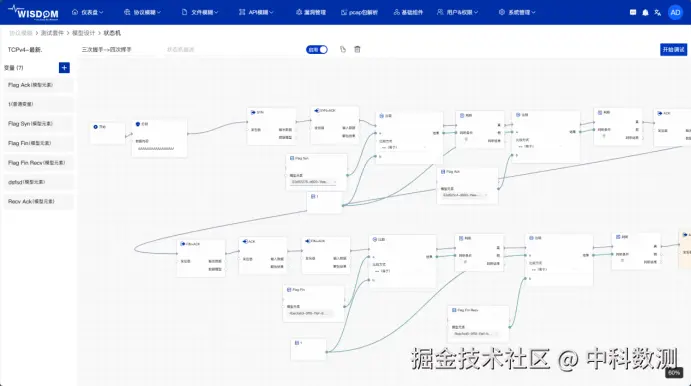Open the Flag Syn model element dropdown
The height and width of the screenshot is (386, 692).
click(x=314, y=182)
